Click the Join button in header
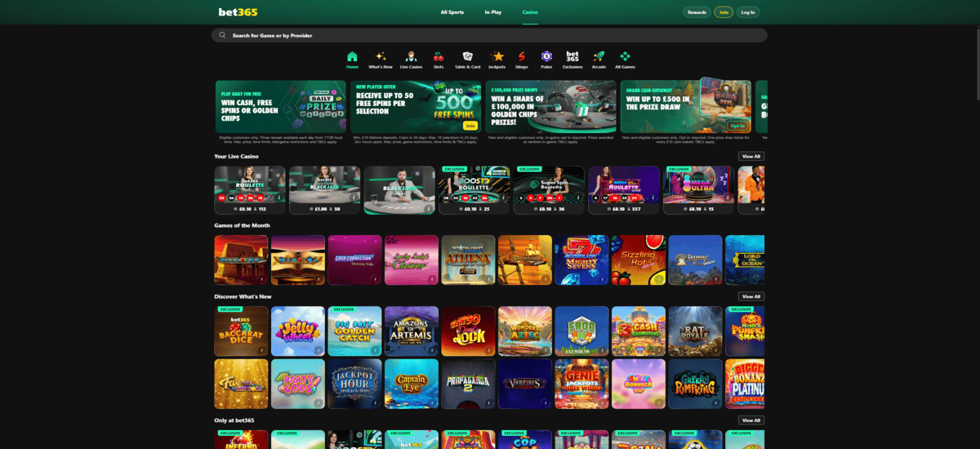The height and width of the screenshot is (449, 980). (723, 12)
